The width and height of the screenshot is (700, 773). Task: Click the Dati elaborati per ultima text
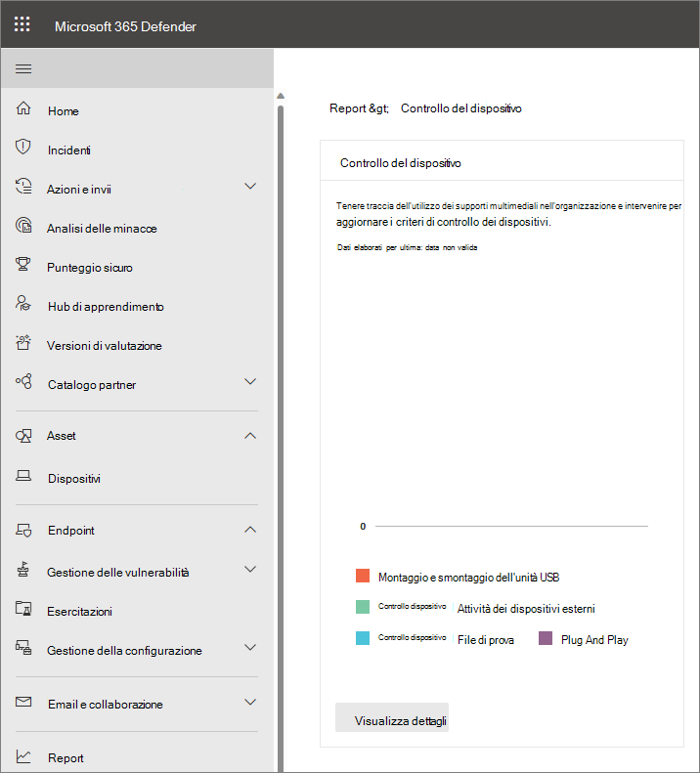click(407, 247)
